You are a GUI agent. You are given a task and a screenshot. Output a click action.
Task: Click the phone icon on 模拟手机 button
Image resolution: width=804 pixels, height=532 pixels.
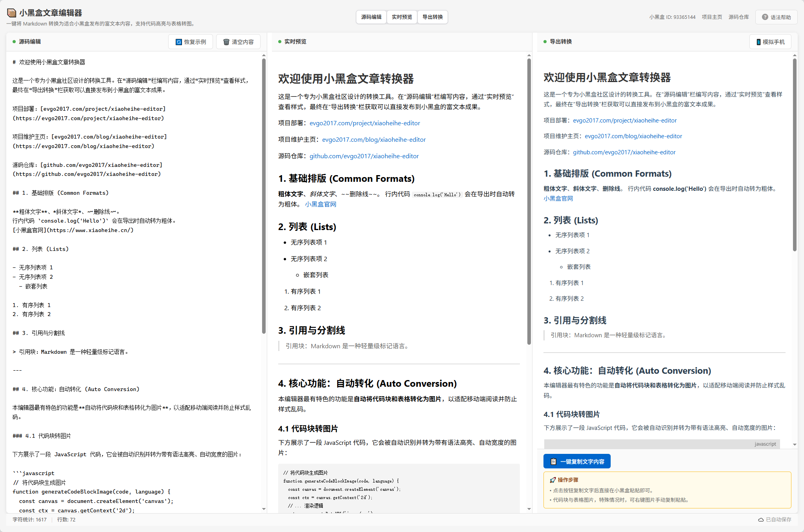pyautogui.click(x=759, y=41)
